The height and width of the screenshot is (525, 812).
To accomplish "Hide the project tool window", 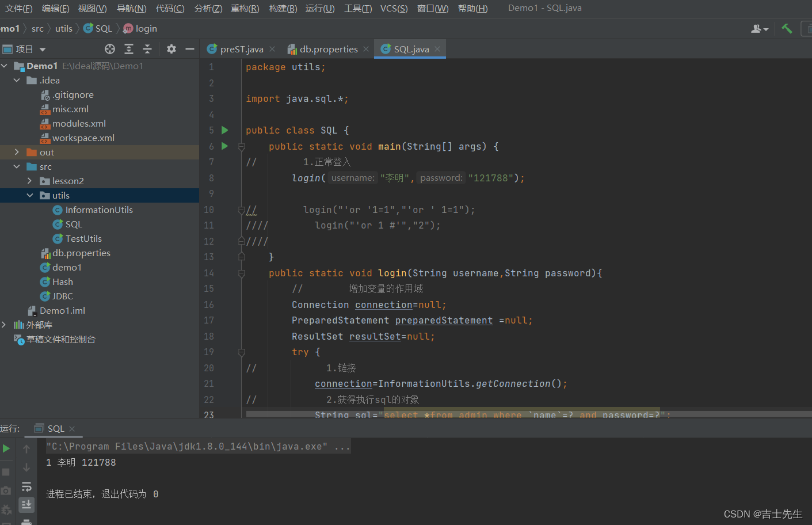I will pos(190,49).
